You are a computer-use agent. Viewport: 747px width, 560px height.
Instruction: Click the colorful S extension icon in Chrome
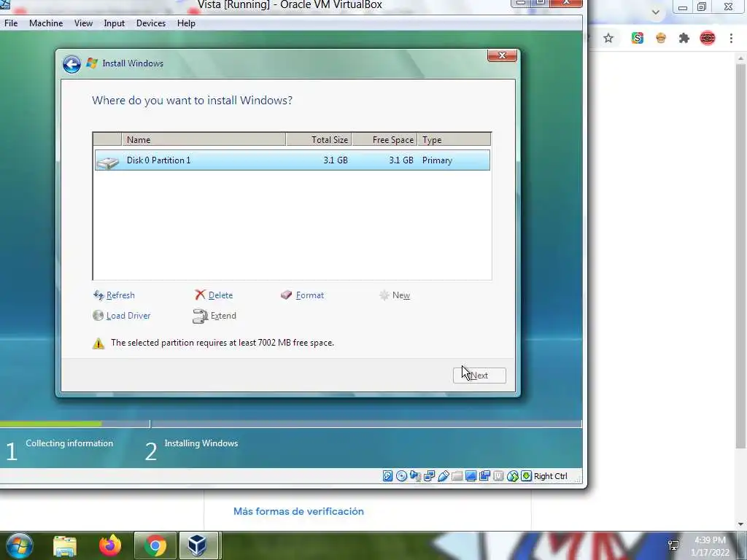(638, 38)
